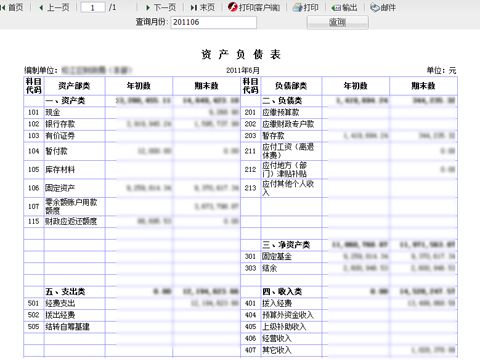Go to previous page (上一页)
Image resolution: width=480 pixels, height=361 pixels.
coord(54,7)
